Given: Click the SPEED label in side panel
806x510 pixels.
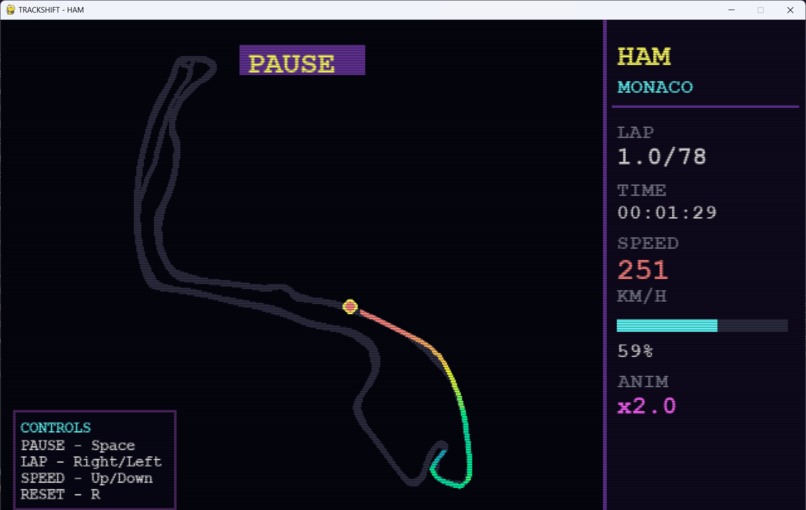Looking at the screenshot, I should (648, 243).
